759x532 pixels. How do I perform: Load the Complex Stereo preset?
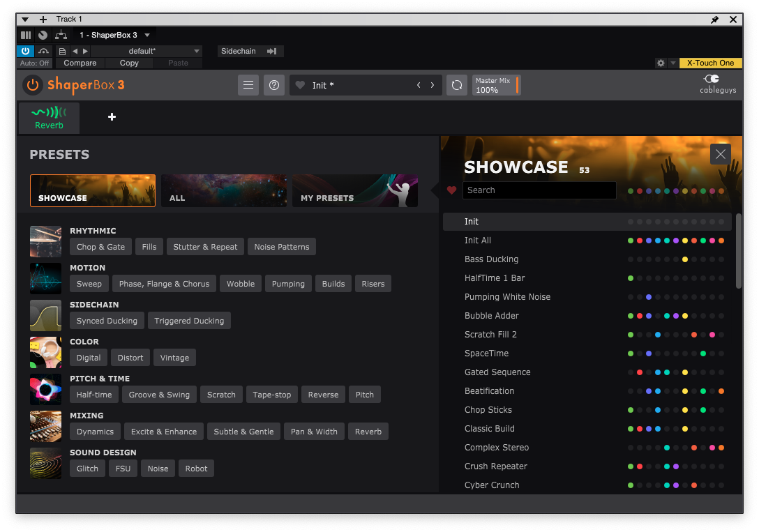pyautogui.click(x=587, y=448)
